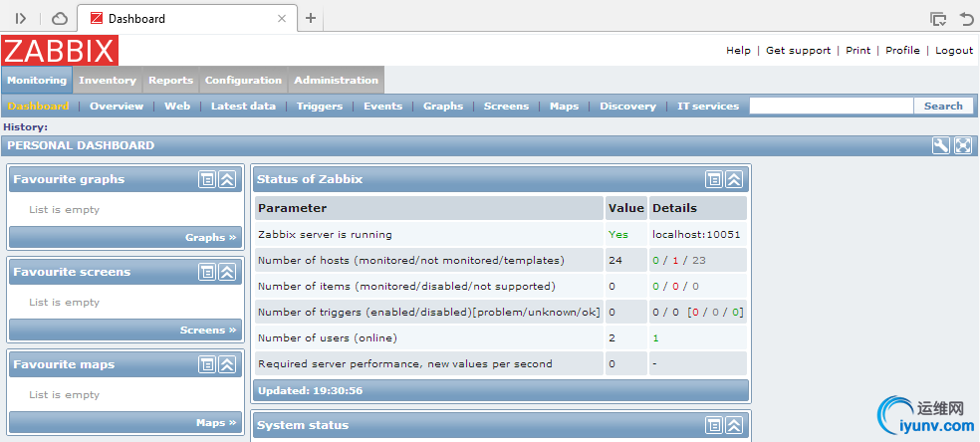
Task: Click the ZABBIX logo
Action: 60,51
